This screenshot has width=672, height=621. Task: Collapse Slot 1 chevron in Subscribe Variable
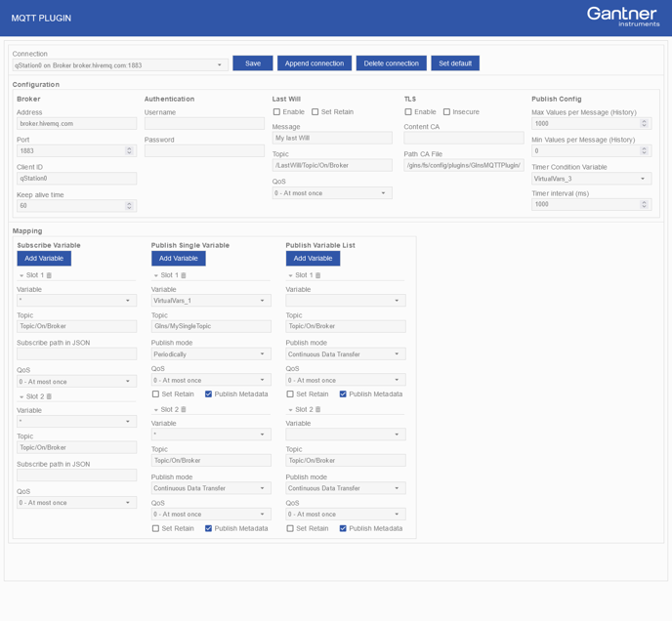(21, 275)
